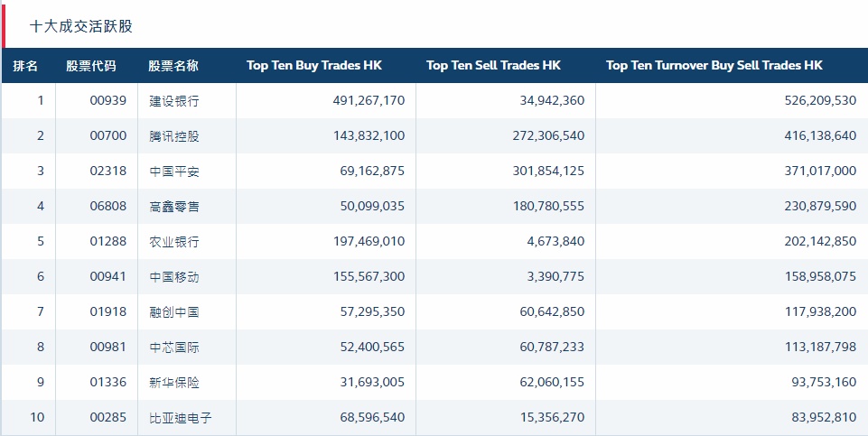This screenshot has height=436, width=868.
Task: Click 融创中国 stock name
Action: tap(174, 312)
